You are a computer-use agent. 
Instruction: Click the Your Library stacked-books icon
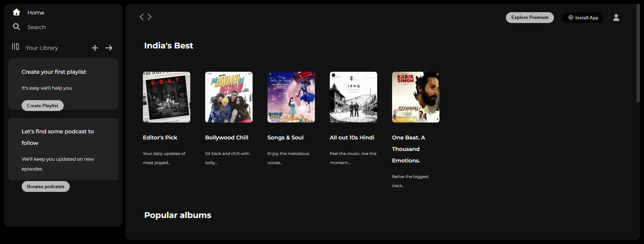(x=16, y=46)
